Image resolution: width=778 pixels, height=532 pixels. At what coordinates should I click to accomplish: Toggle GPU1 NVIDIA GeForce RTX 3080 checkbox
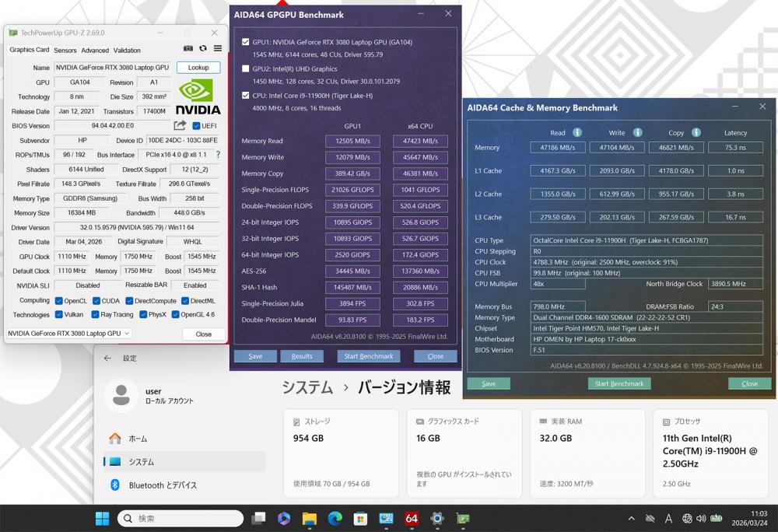pos(246,42)
